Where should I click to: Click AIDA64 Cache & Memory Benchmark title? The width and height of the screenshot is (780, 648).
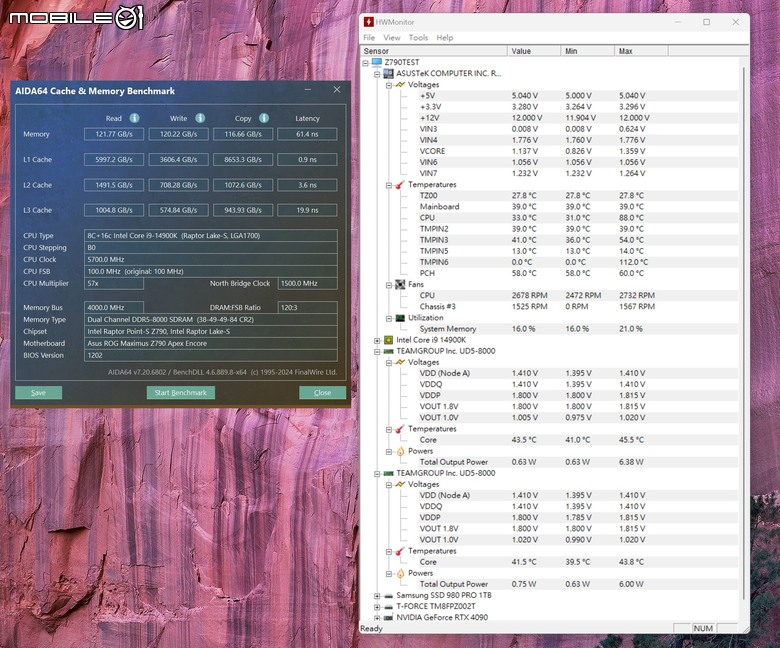pos(95,91)
